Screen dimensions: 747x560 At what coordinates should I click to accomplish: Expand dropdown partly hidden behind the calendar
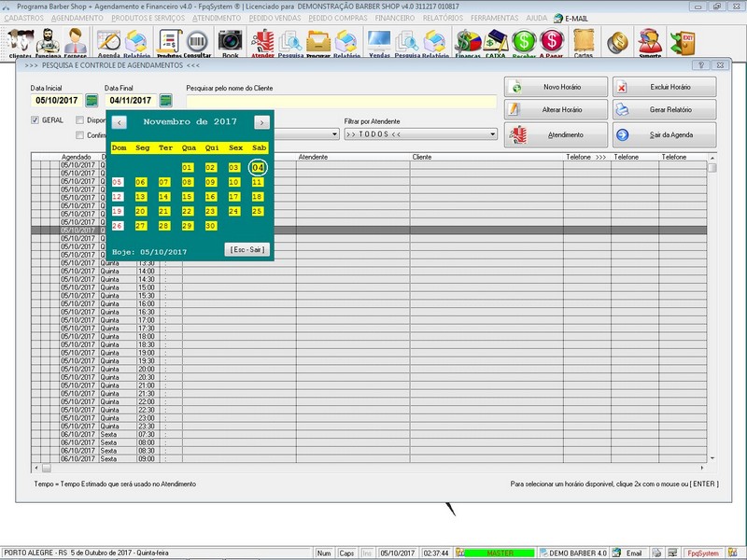pyautogui.click(x=335, y=134)
